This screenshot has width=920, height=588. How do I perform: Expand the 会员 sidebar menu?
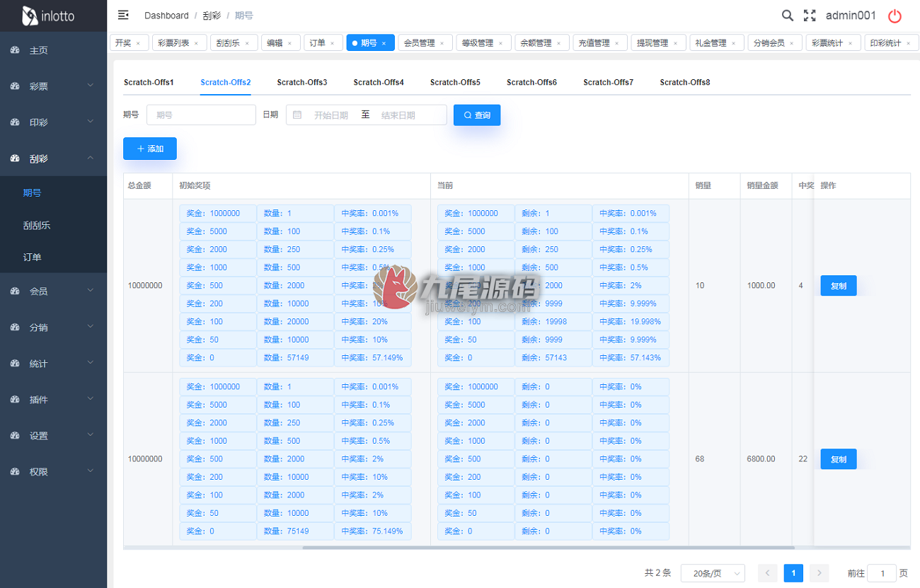coord(53,291)
